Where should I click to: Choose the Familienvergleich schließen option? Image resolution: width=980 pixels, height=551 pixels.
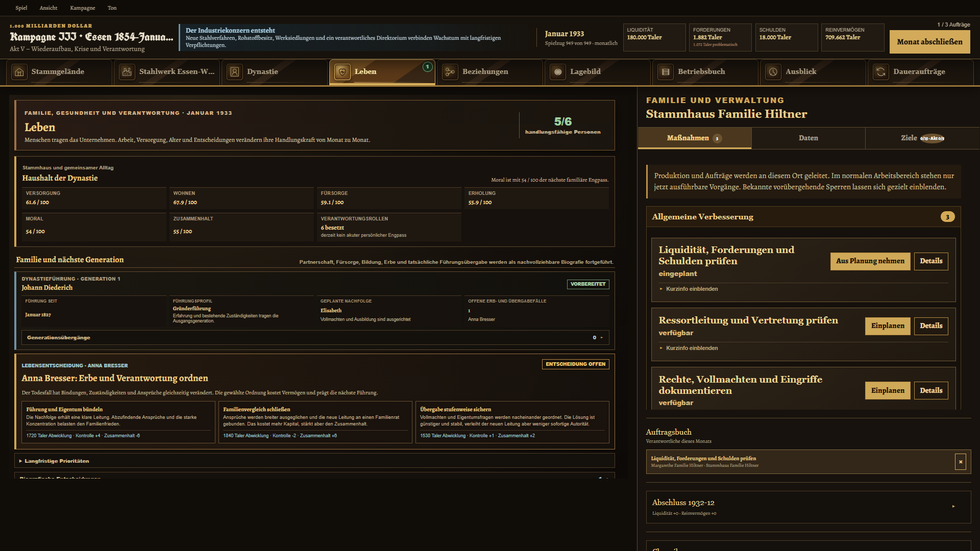pyautogui.click(x=315, y=422)
